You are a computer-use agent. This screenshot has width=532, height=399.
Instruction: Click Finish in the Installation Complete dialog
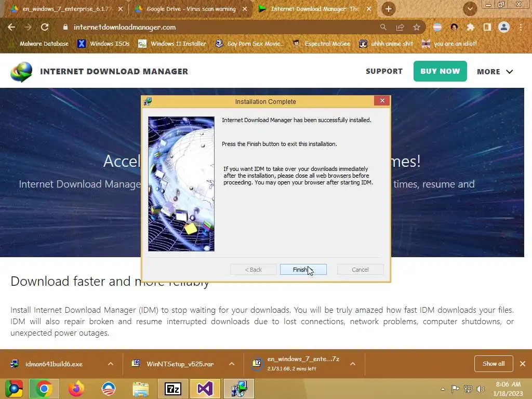coord(303,270)
